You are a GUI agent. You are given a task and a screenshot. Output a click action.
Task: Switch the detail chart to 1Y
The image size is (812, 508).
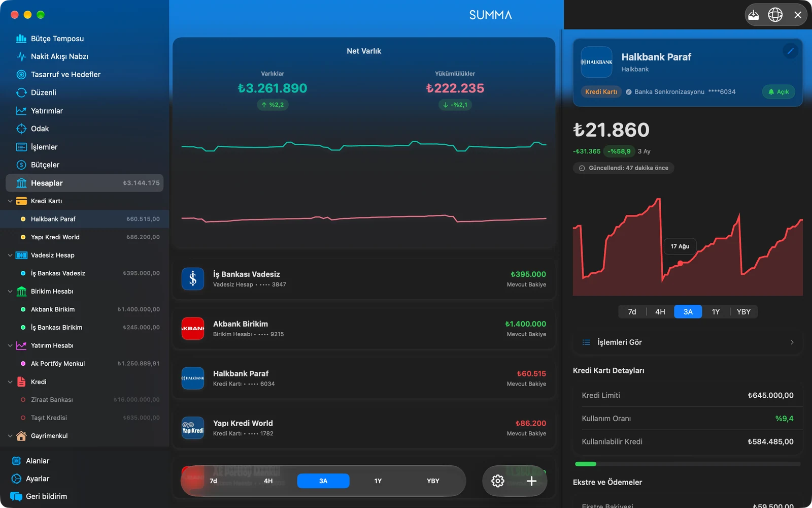tap(716, 312)
